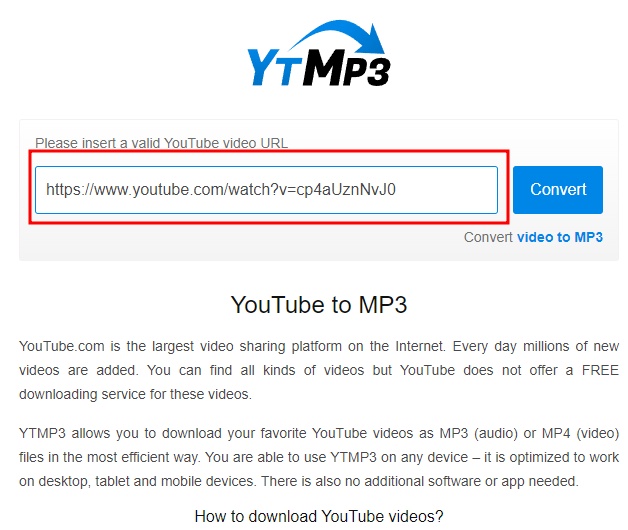The width and height of the screenshot is (628, 530).
Task: Click the YTMP3 logo
Action: pos(318,53)
